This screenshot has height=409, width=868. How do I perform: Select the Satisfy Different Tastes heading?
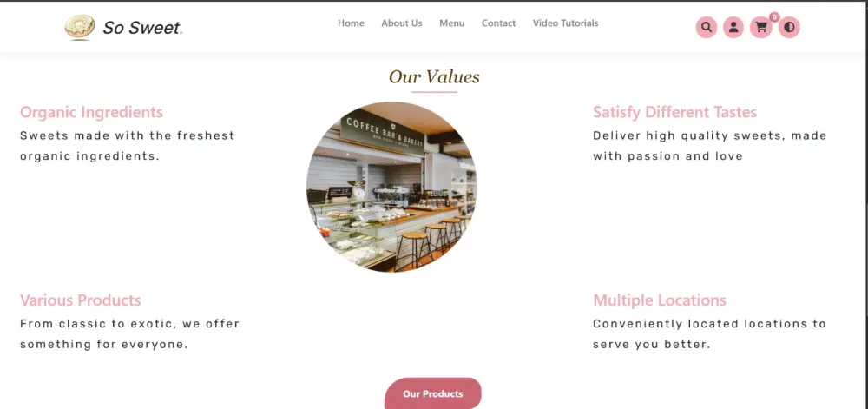(x=674, y=112)
